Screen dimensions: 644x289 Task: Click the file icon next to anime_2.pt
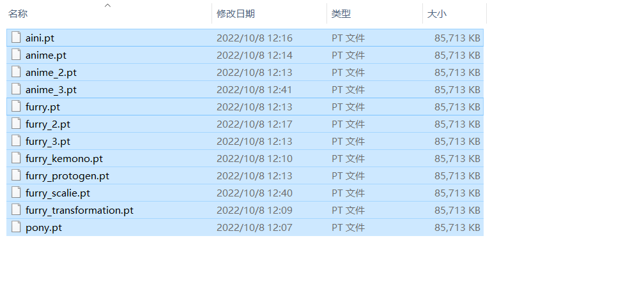(x=16, y=71)
